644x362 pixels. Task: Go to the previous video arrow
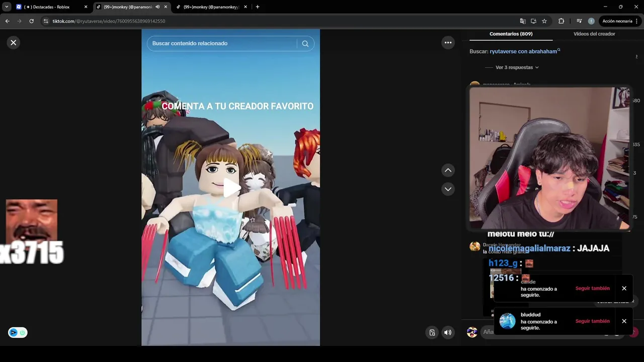click(448, 170)
